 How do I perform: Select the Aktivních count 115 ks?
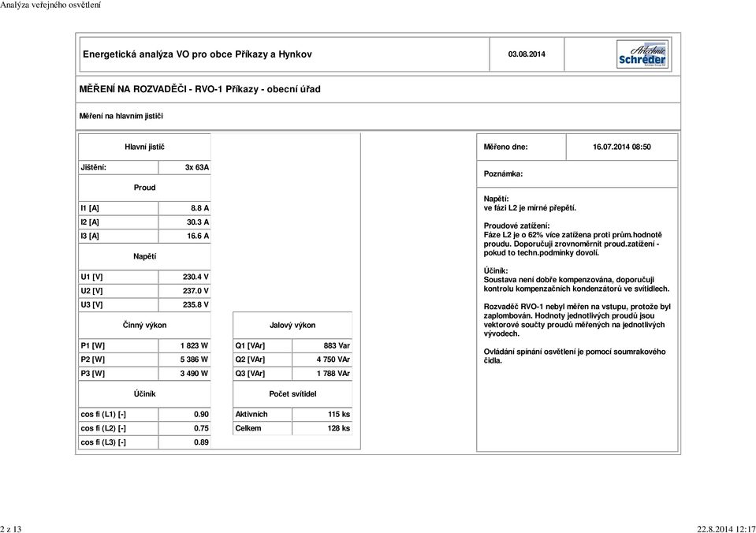[x=340, y=415]
